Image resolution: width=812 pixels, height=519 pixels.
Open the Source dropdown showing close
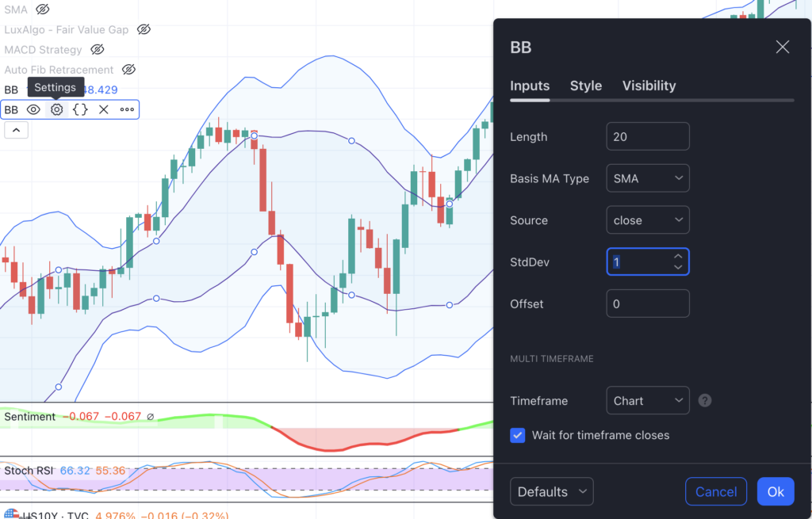tap(647, 219)
